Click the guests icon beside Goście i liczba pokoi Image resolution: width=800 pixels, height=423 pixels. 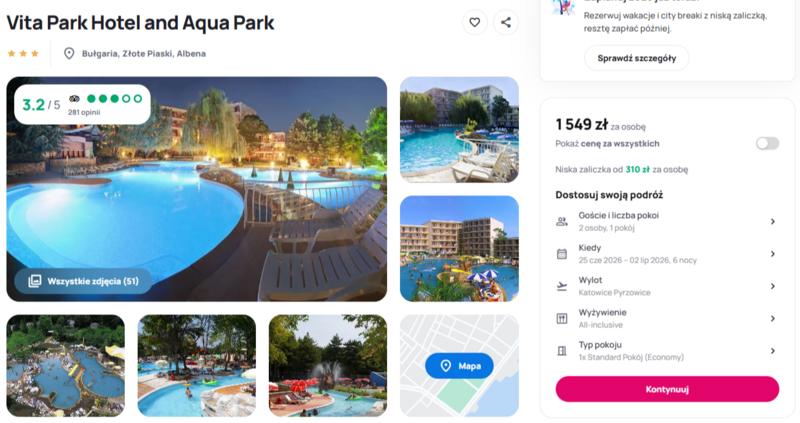click(562, 221)
